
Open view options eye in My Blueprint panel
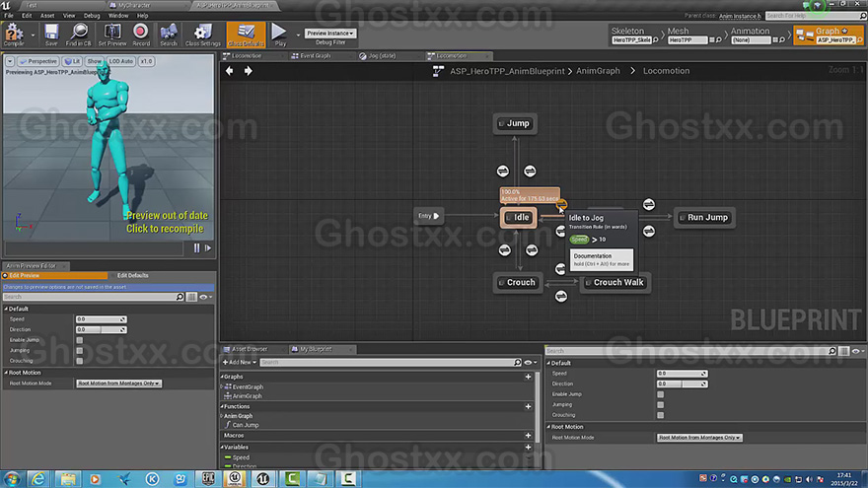tap(531, 363)
